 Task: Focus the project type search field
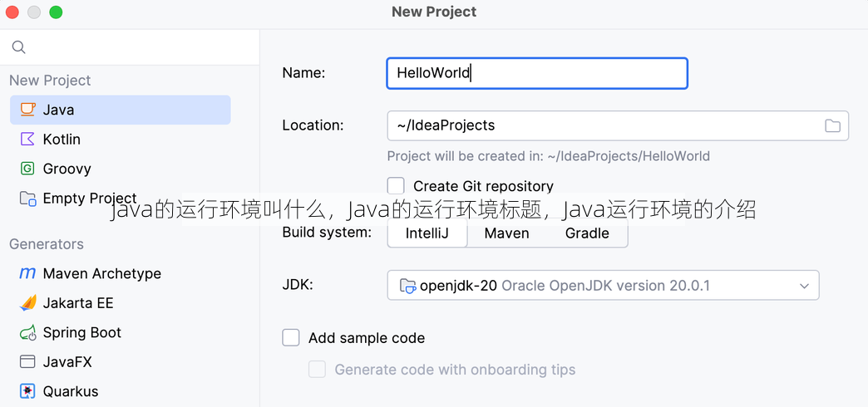(130, 47)
